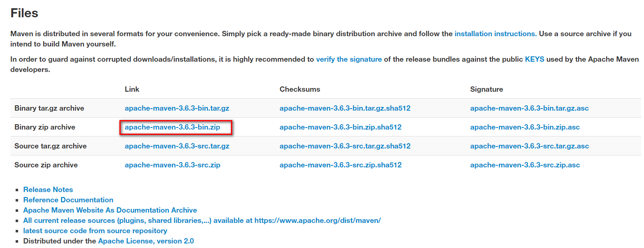Open the verify the signature link
Viewport: 644px width, 248px height.
tap(349, 59)
